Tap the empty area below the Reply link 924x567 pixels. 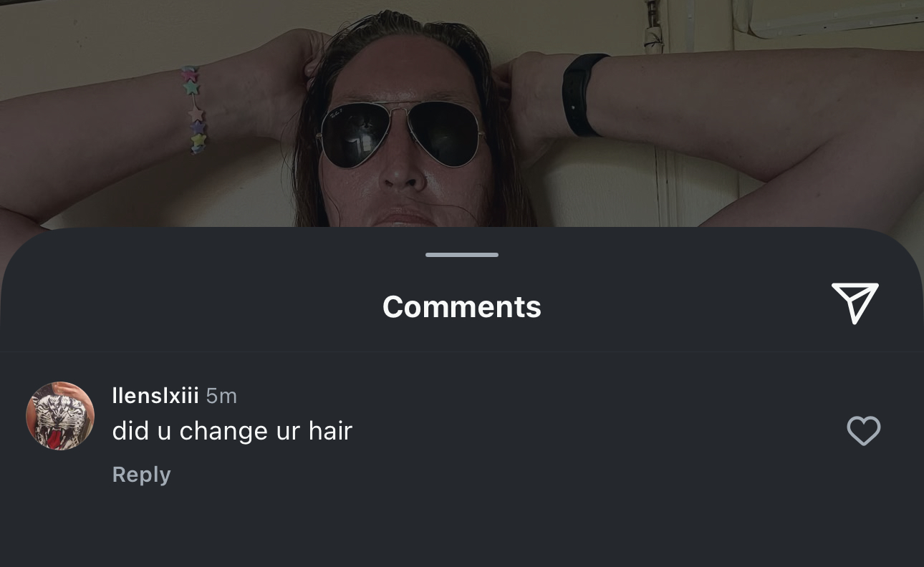[462, 530]
